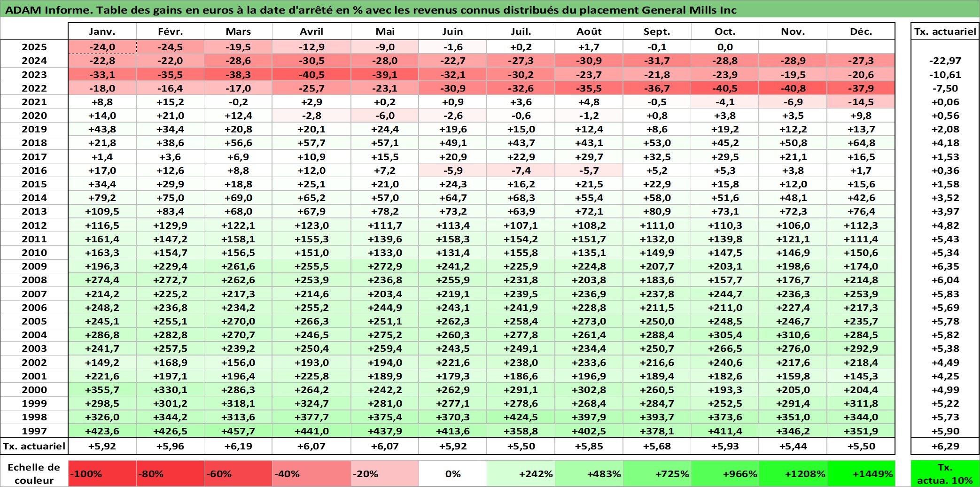Click the +43,8 cell in 2019
Screen dimensions: 980x487
(x=102, y=129)
